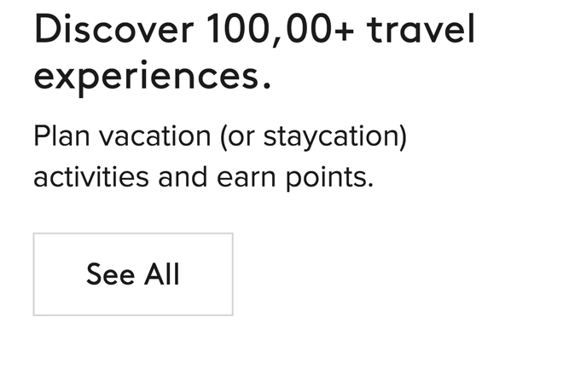Image resolution: width=563 pixels, height=392 pixels.
Task: Open all travel experiences via See All
Action: pyautogui.click(x=133, y=274)
